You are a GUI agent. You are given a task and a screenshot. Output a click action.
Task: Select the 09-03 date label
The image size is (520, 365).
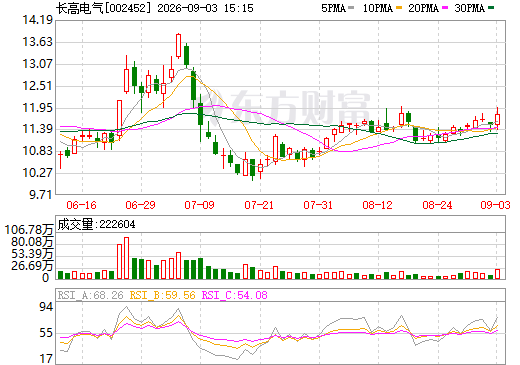point(495,205)
